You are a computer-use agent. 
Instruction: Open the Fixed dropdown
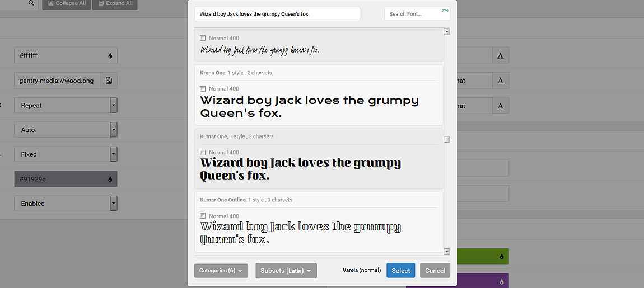click(x=66, y=154)
